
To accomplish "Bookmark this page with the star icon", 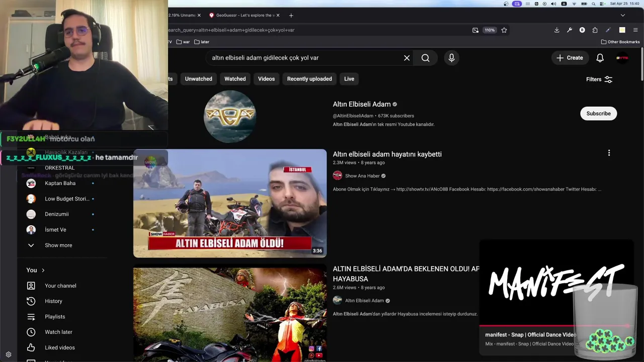I will 504,30.
